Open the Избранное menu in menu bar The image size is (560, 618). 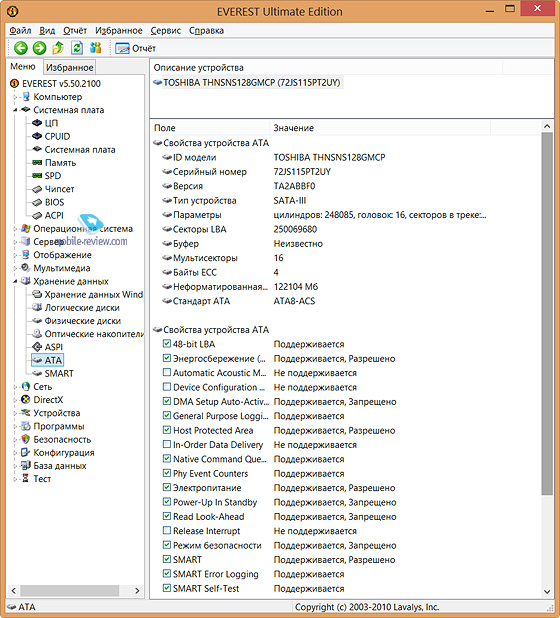[x=119, y=30]
